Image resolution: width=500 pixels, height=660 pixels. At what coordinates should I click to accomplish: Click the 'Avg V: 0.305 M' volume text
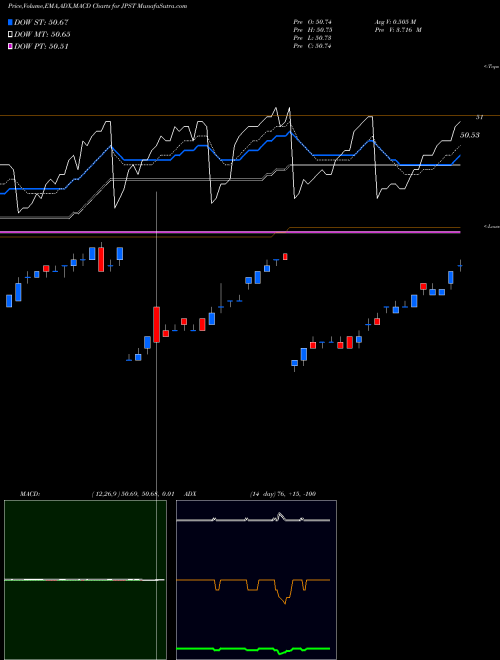click(x=398, y=21)
